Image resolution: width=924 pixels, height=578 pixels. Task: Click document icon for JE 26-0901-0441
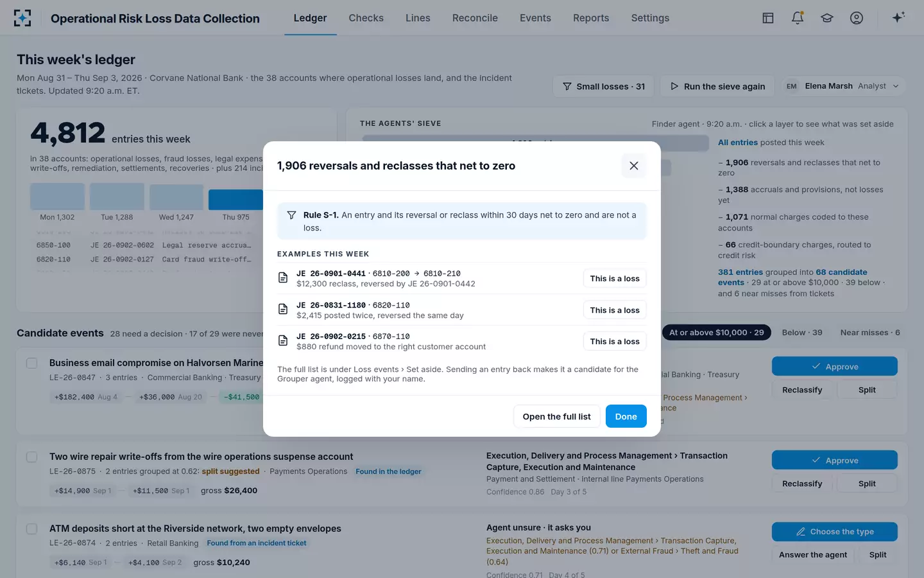tap(282, 278)
